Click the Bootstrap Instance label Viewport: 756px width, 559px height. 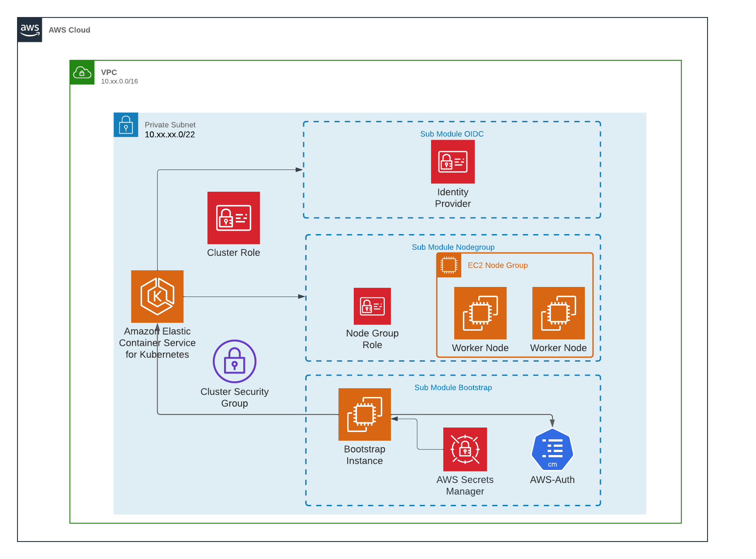(x=365, y=455)
